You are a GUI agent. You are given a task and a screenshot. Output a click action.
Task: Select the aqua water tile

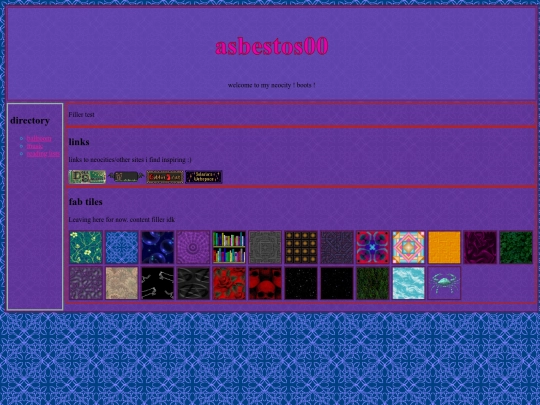click(x=408, y=283)
